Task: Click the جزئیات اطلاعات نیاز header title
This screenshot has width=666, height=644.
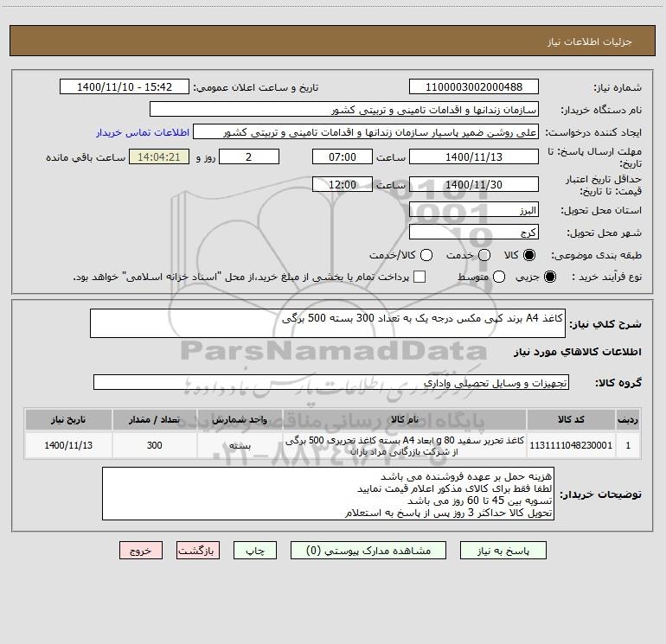Action: point(589,41)
